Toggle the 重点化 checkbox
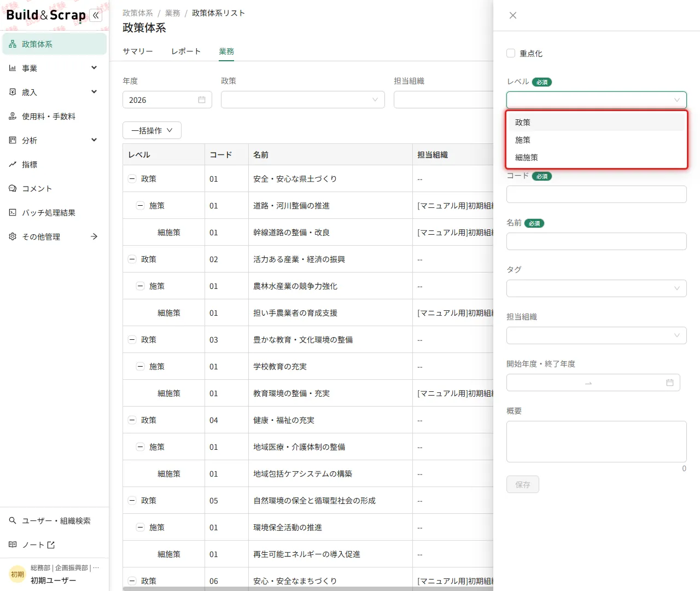Image resolution: width=700 pixels, height=591 pixels. [x=511, y=53]
